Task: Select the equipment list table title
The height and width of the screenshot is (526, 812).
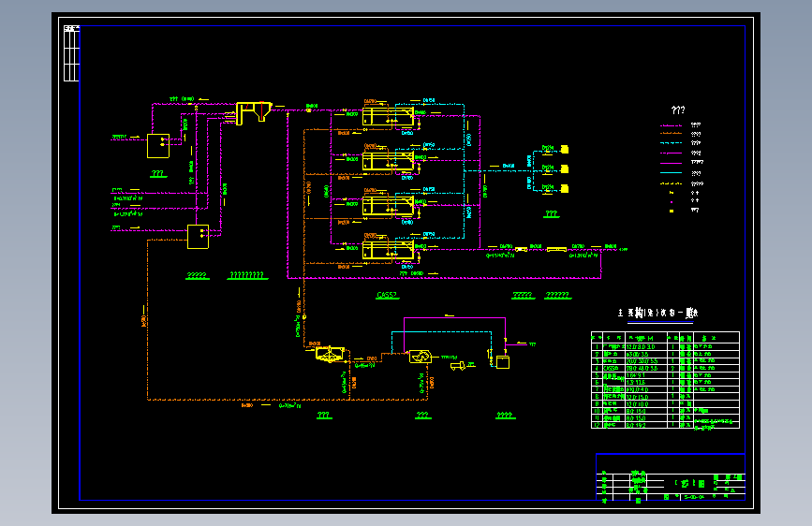Action: [657, 314]
